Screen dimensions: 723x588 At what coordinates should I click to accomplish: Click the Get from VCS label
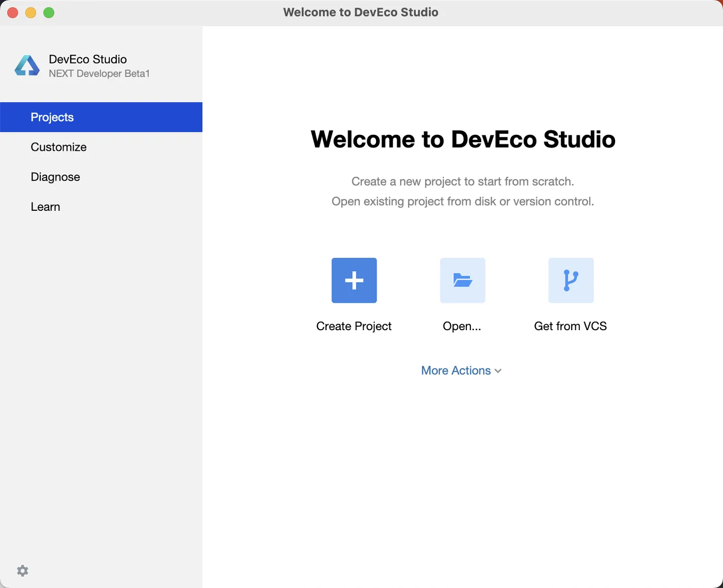coord(570,326)
